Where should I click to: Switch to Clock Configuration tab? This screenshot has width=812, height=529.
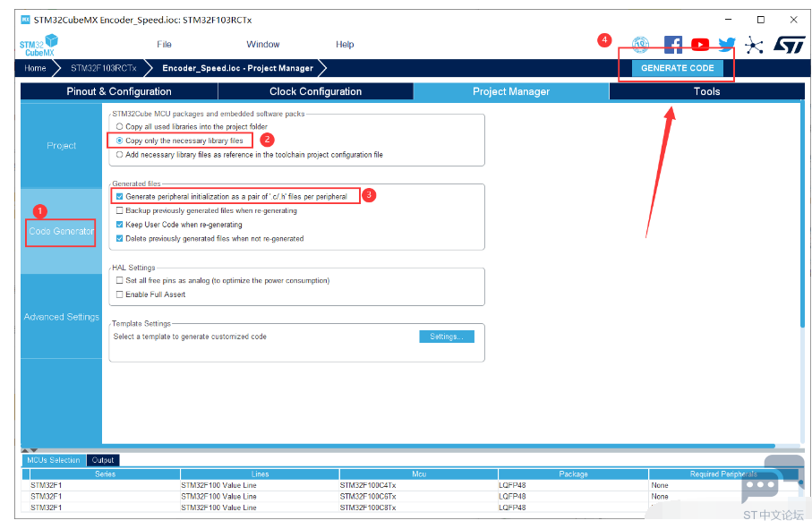[315, 91]
